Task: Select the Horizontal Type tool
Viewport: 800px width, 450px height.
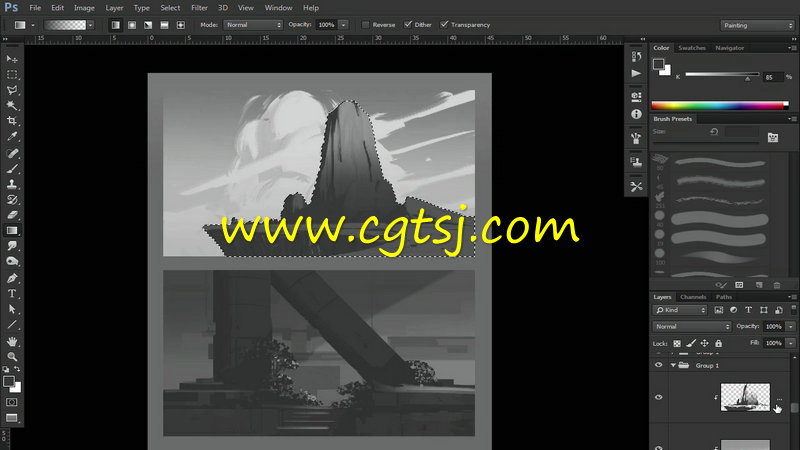Action: (x=12, y=293)
